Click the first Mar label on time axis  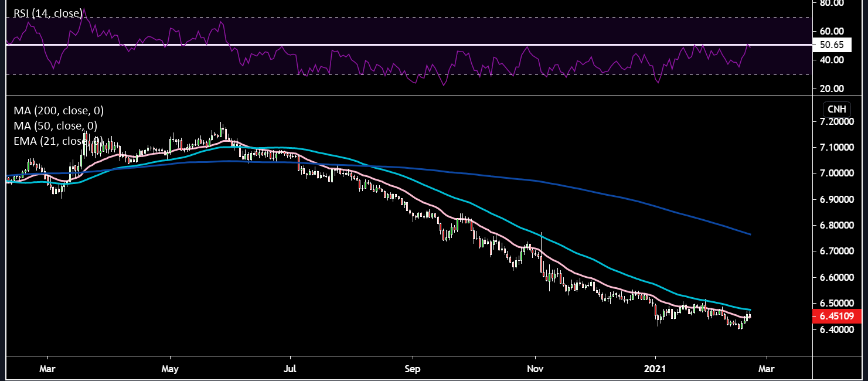47,369
